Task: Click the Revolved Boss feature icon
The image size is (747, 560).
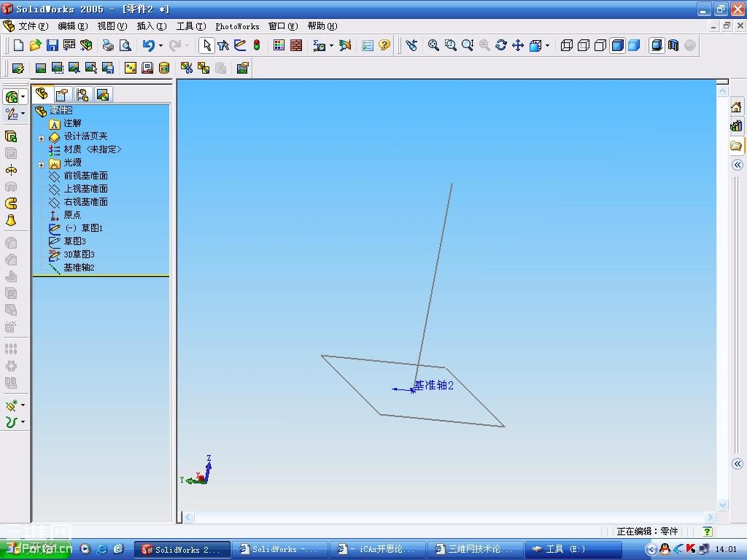Action: coord(11,170)
